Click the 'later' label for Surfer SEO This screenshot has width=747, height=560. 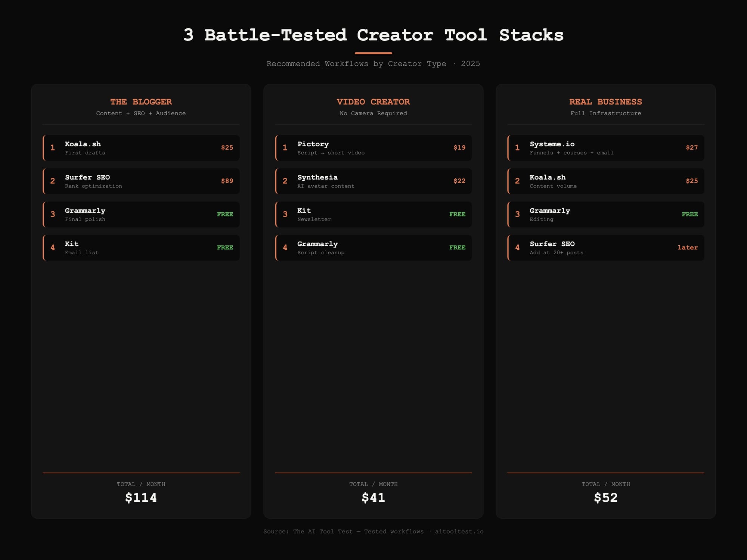tap(688, 248)
